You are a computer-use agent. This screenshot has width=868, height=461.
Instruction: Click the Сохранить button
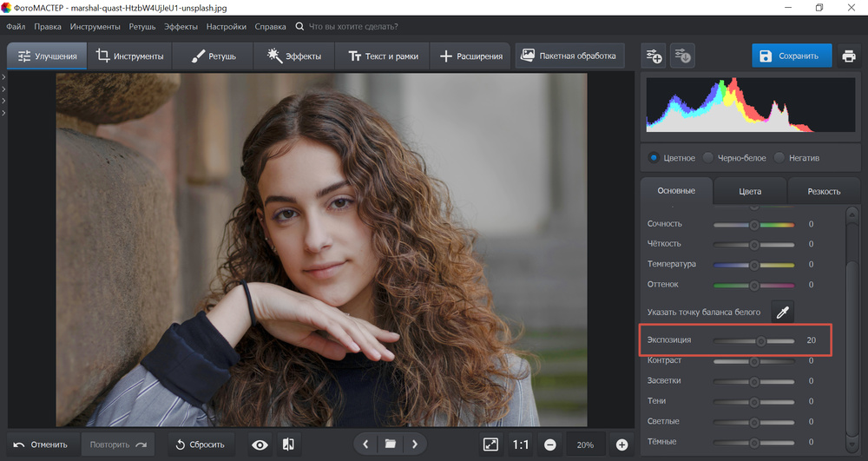pos(791,56)
